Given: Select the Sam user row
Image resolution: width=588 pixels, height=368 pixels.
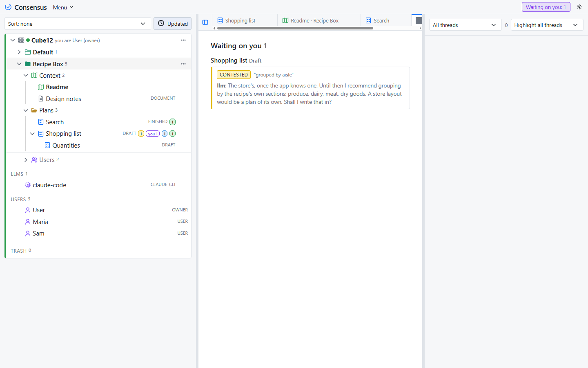Looking at the screenshot, I should tap(98, 233).
